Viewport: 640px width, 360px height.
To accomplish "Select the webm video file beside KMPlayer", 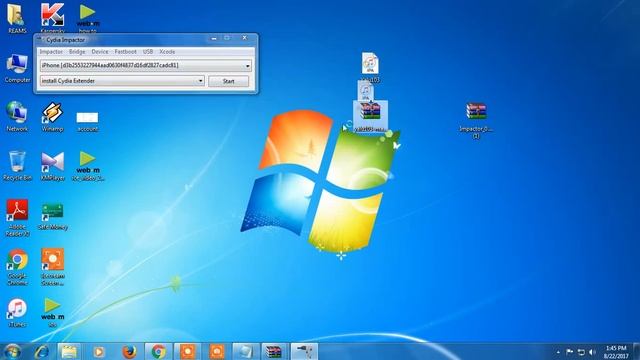I will click(88, 166).
